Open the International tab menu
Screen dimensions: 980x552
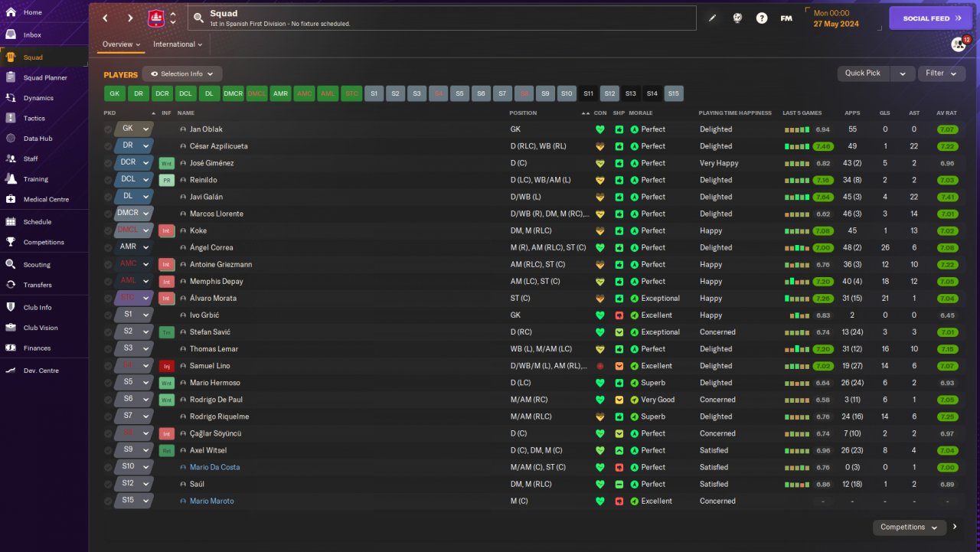tap(178, 44)
